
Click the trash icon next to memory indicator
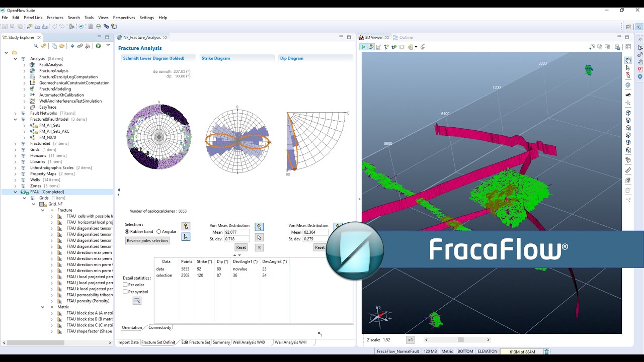point(547,352)
